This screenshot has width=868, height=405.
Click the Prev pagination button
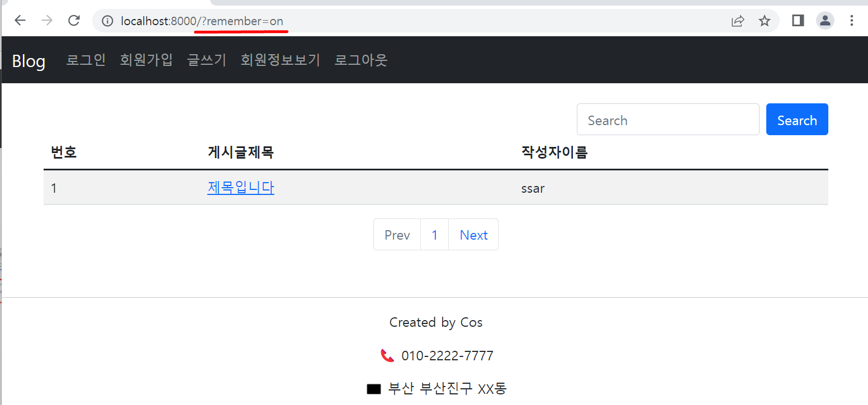click(x=397, y=235)
